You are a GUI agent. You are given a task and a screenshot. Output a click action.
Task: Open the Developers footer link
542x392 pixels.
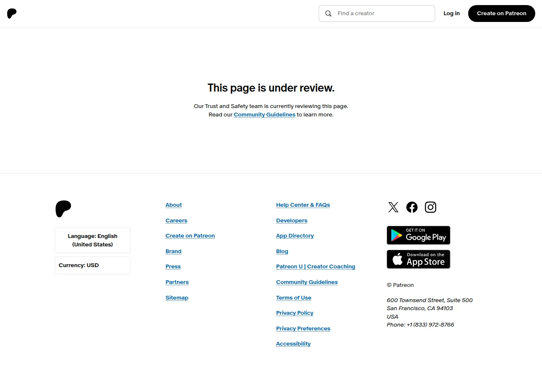[x=292, y=221]
